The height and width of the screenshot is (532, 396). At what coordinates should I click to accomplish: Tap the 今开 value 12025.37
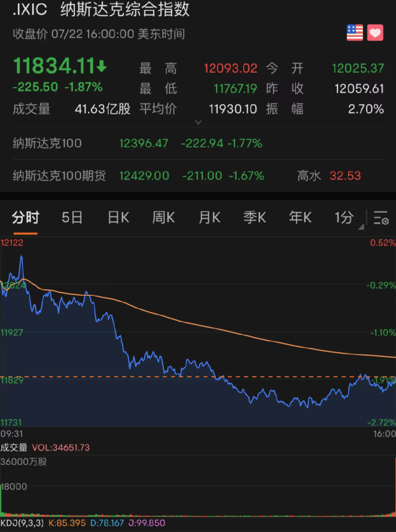pyautogui.click(x=358, y=69)
